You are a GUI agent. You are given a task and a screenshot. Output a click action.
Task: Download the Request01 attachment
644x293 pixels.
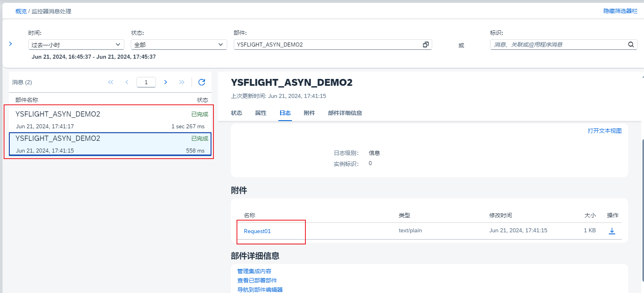(612, 231)
